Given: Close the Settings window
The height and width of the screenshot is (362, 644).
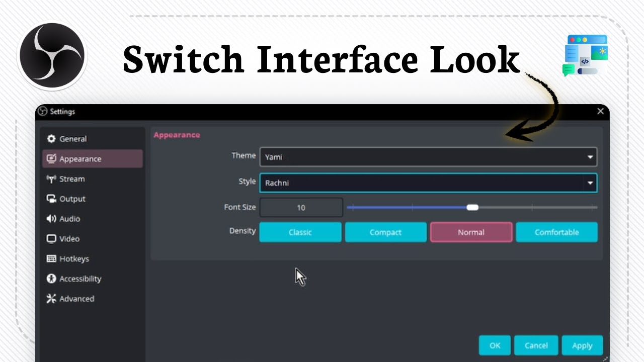Looking at the screenshot, I should click(x=600, y=111).
